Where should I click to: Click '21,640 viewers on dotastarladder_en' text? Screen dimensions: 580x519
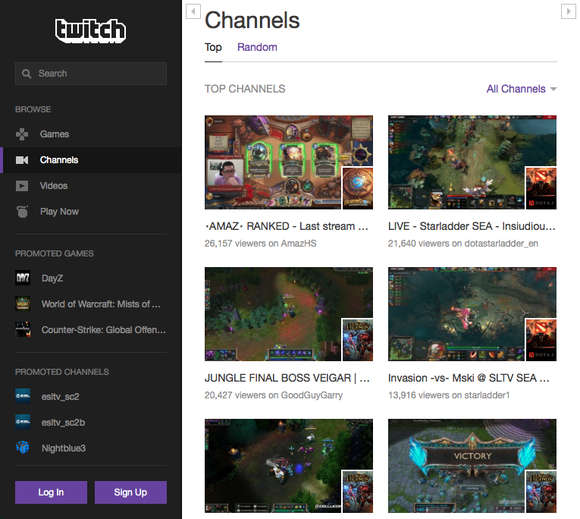(x=463, y=243)
